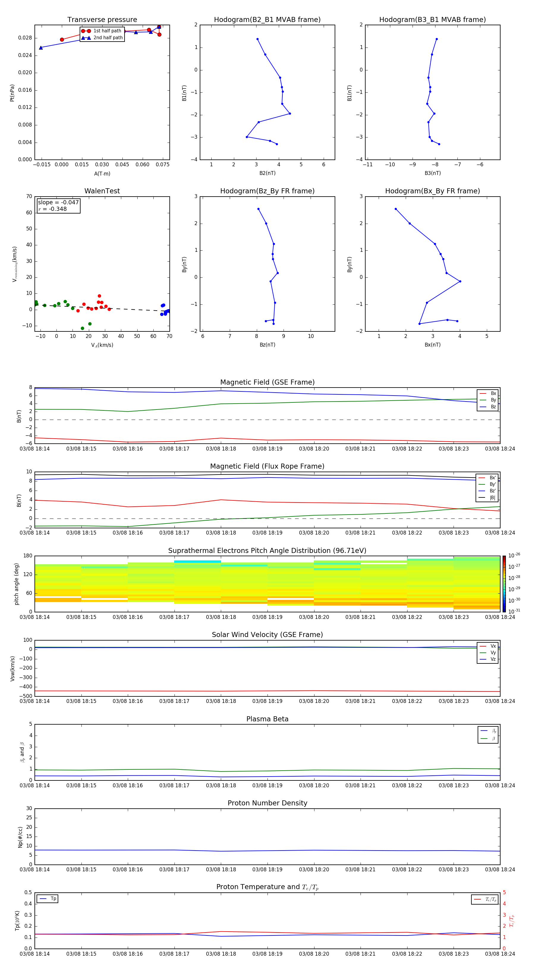535x980 pixels.
Task: Click the 'WalenTest' plot title
Action: pos(102,191)
